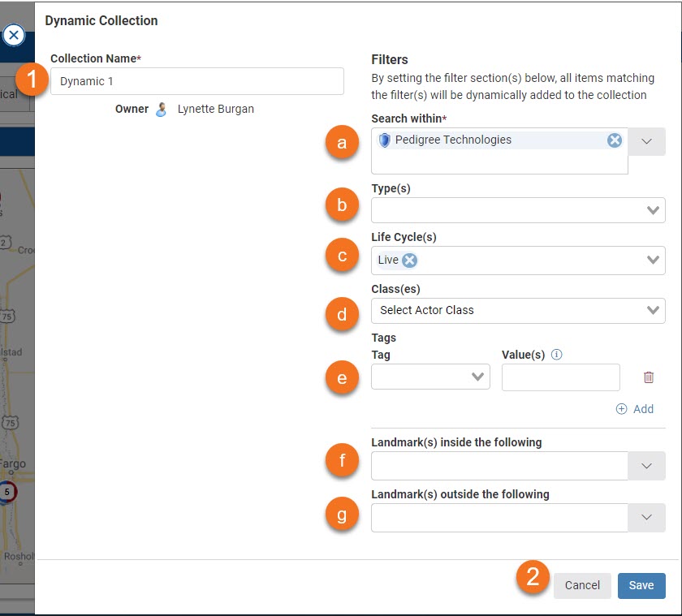Expand the Tag dropdown
682x616 pixels.
479,377
